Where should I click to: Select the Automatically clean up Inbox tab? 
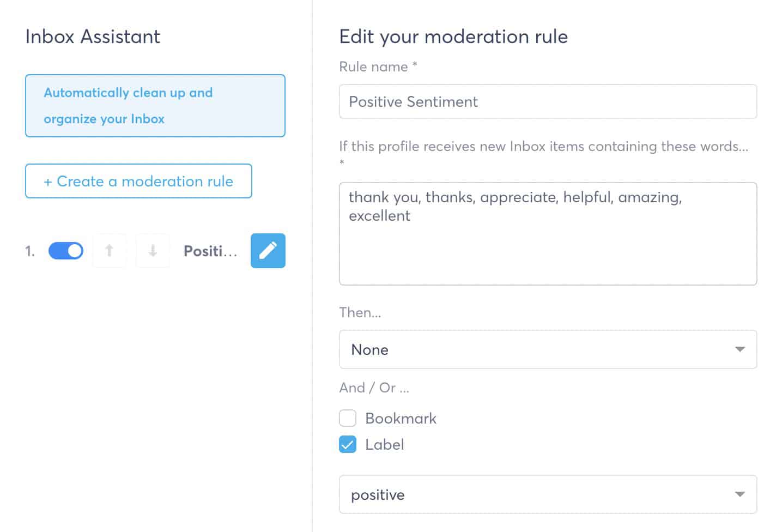tap(155, 106)
